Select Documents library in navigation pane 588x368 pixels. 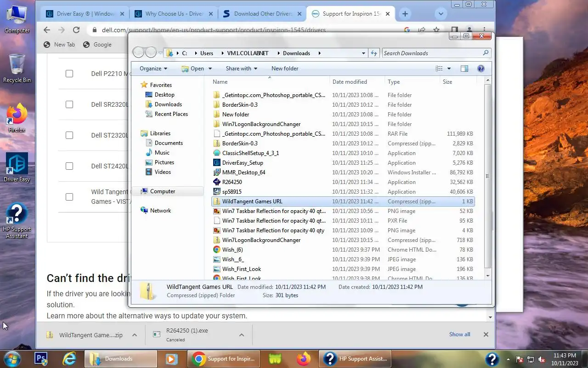coord(164,143)
